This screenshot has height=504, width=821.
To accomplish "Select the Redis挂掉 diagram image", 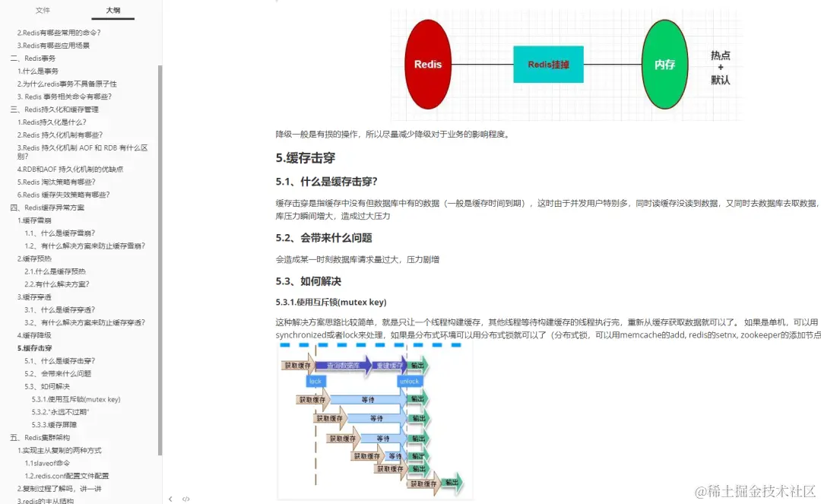I will 566,65.
